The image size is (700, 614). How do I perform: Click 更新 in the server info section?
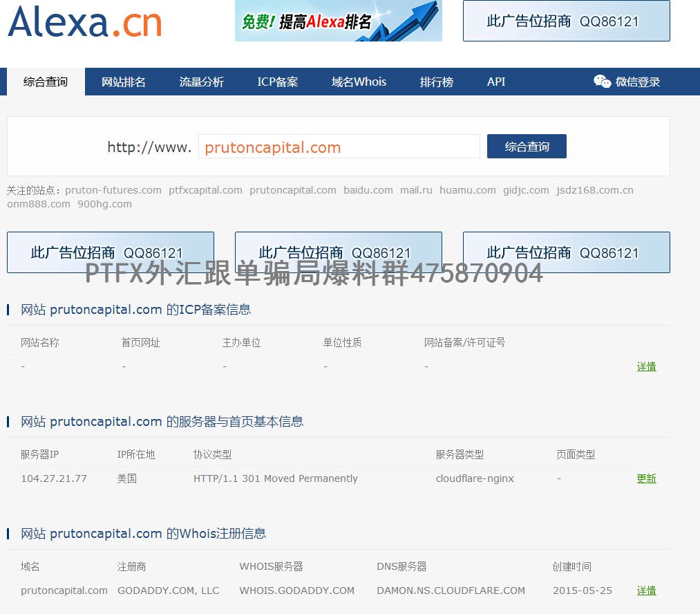[646, 478]
